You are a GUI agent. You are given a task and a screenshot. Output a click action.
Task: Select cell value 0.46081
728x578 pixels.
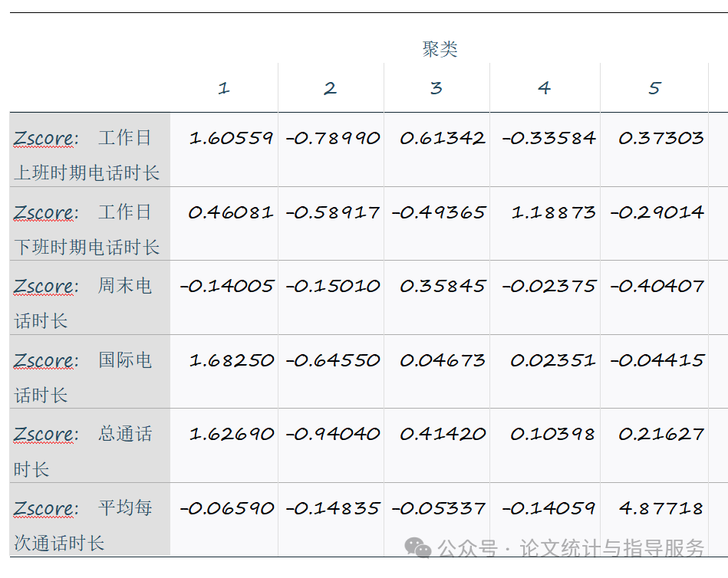(231, 212)
